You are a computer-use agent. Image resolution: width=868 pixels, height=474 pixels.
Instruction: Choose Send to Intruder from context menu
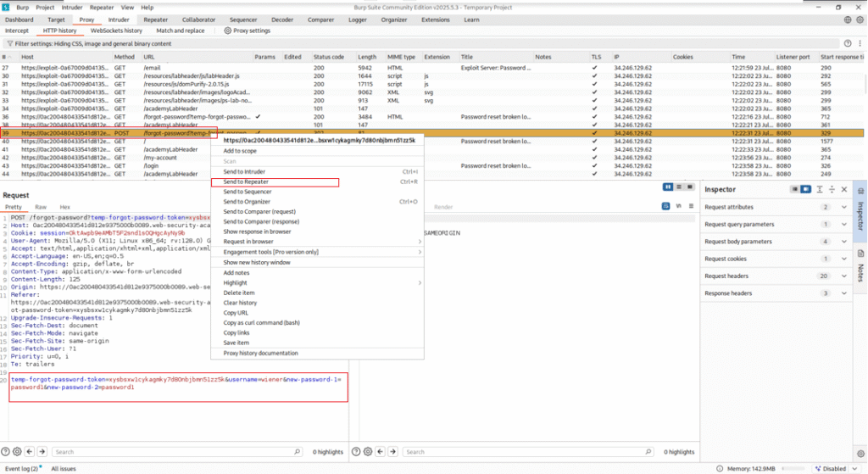pos(317,171)
